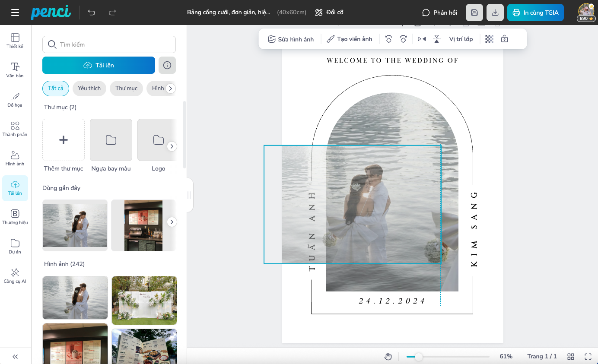The image size is (598, 364).
Task: Flip the image vertically
Action: (437, 39)
